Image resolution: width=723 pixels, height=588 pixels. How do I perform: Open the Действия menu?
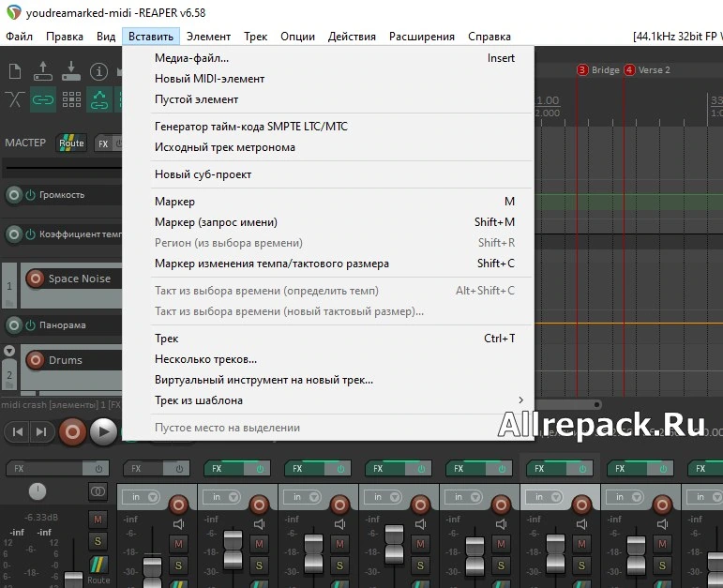click(352, 37)
